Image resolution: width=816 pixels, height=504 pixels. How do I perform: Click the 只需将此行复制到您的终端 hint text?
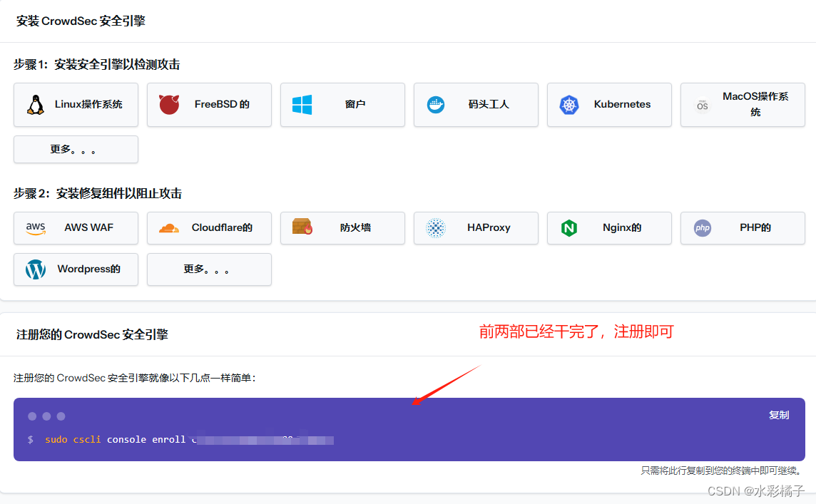(x=723, y=470)
